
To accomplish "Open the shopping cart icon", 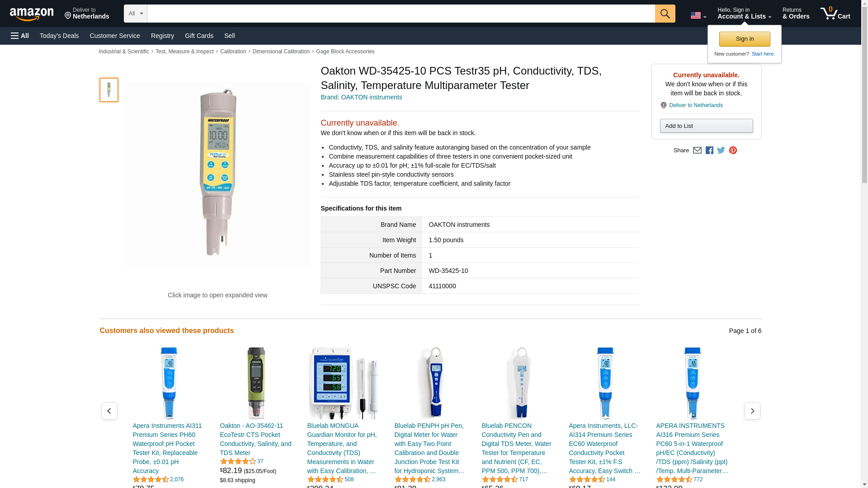I will (835, 14).
